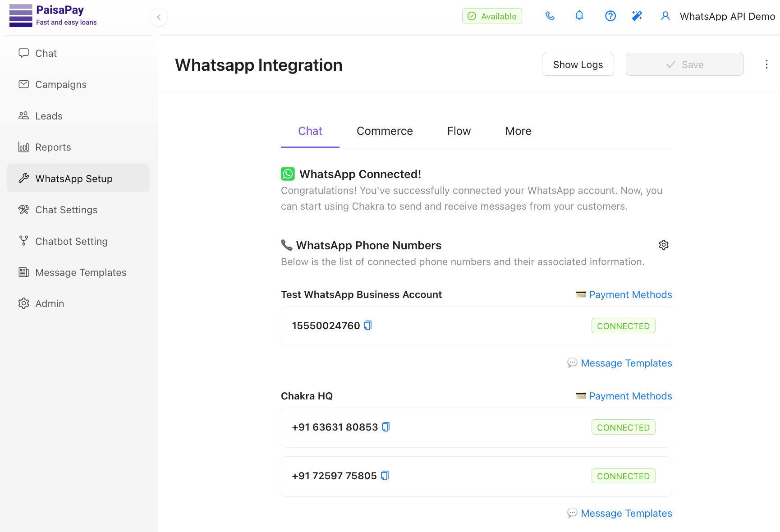Click the +91 72597 75805 number text
780x532 pixels.
click(335, 476)
